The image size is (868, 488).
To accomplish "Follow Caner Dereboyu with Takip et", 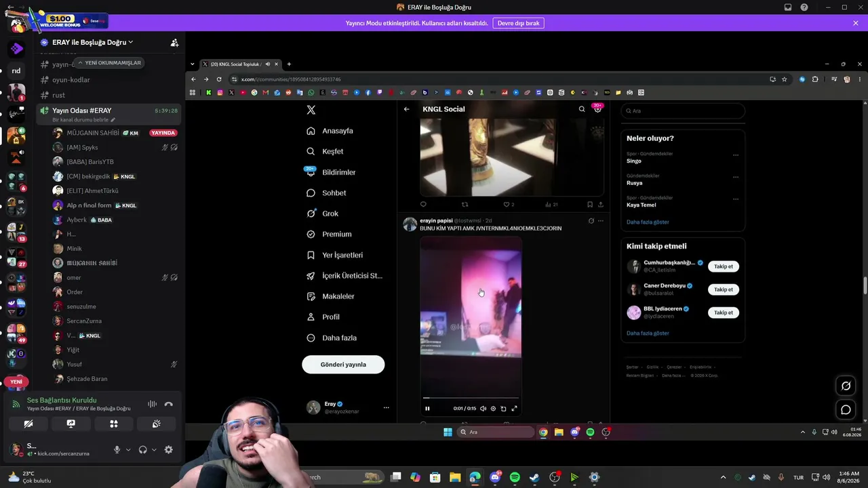I will [724, 289].
